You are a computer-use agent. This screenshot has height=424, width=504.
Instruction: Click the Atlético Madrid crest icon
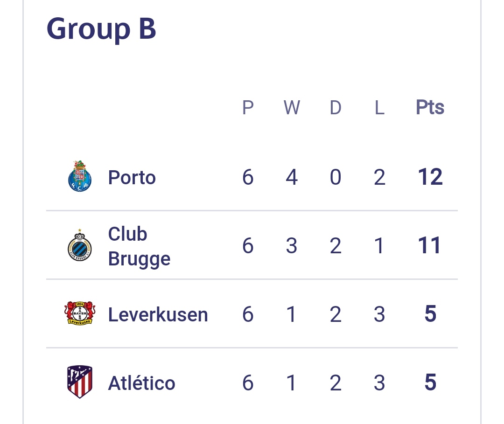80,382
